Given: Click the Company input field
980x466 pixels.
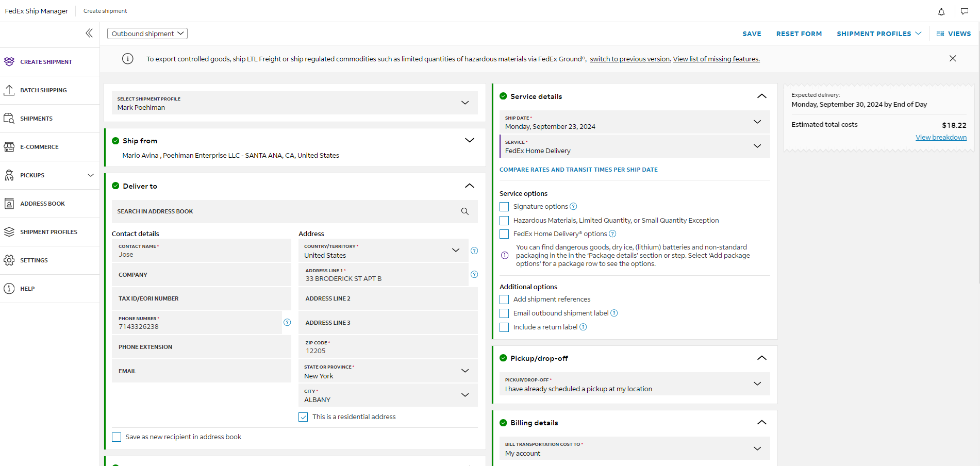Looking at the screenshot, I should pyautogui.click(x=202, y=275).
